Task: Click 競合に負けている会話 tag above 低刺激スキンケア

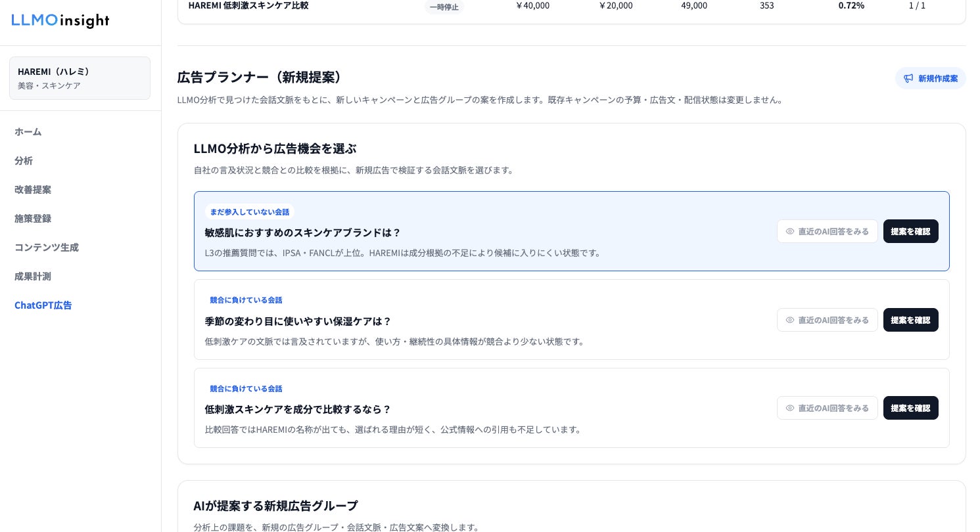Action: coord(246,388)
